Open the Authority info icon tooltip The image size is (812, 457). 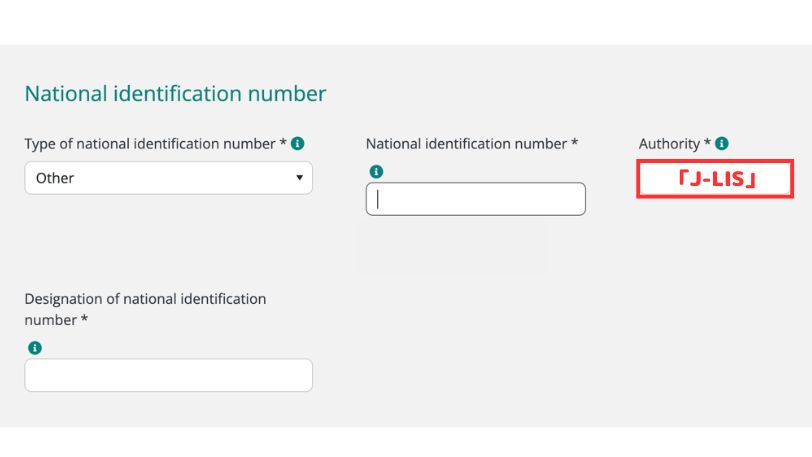[x=722, y=144]
